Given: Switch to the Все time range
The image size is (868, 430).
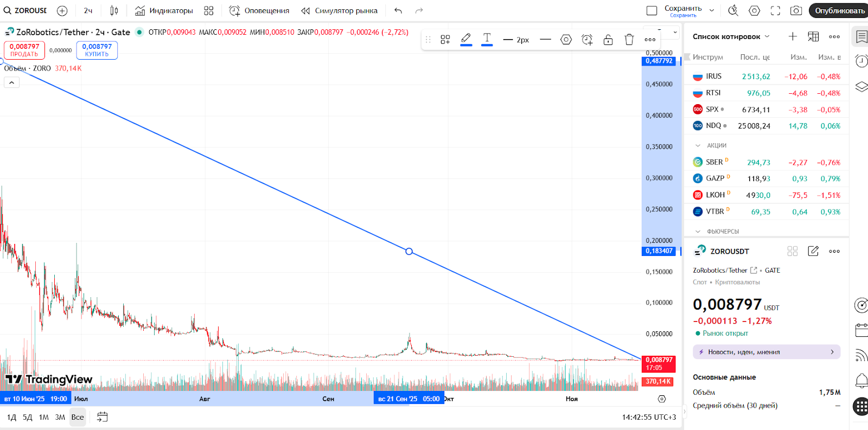Looking at the screenshot, I should pyautogui.click(x=78, y=417).
